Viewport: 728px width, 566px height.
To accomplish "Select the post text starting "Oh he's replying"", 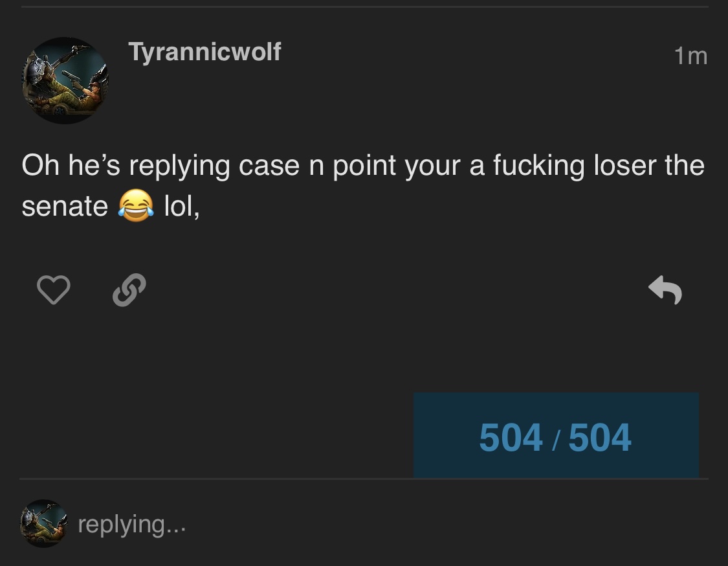I will click(x=362, y=185).
